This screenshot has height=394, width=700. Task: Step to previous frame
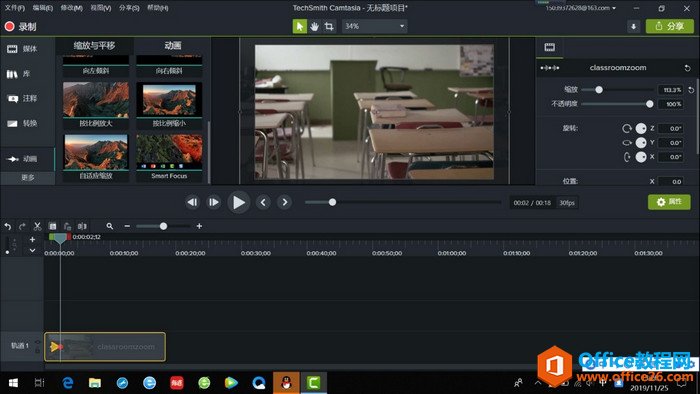click(192, 203)
